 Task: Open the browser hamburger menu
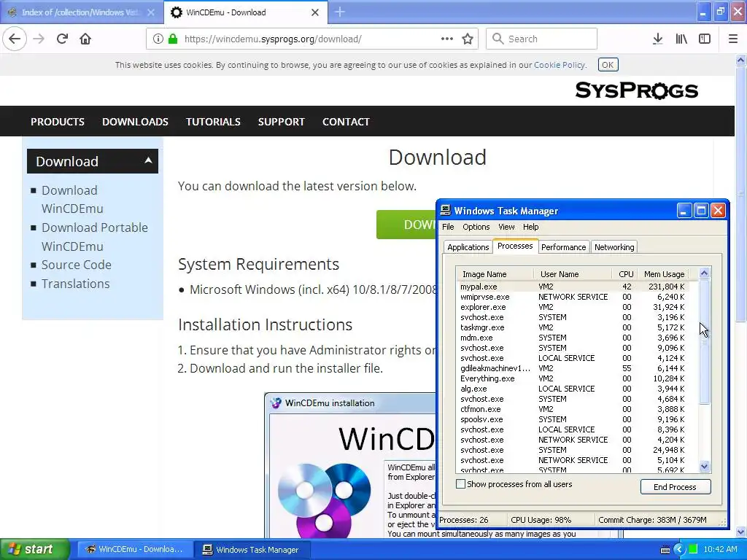pos(733,39)
